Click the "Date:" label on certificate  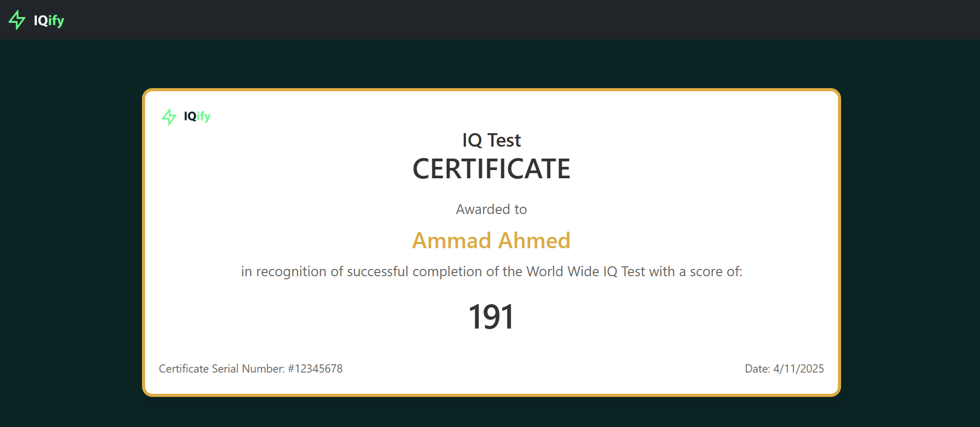(757, 368)
